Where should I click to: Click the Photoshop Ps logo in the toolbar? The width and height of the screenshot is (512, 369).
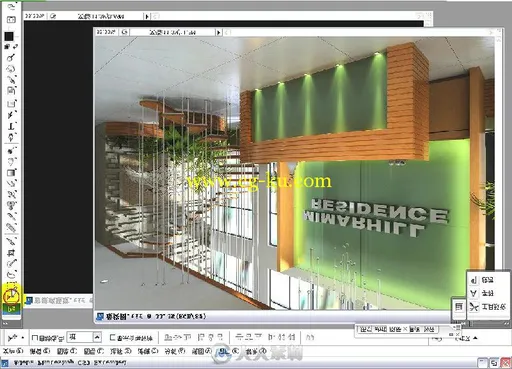point(12,309)
